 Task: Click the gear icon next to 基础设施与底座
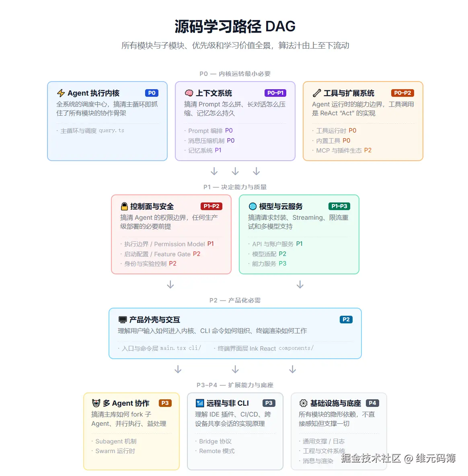303,403
